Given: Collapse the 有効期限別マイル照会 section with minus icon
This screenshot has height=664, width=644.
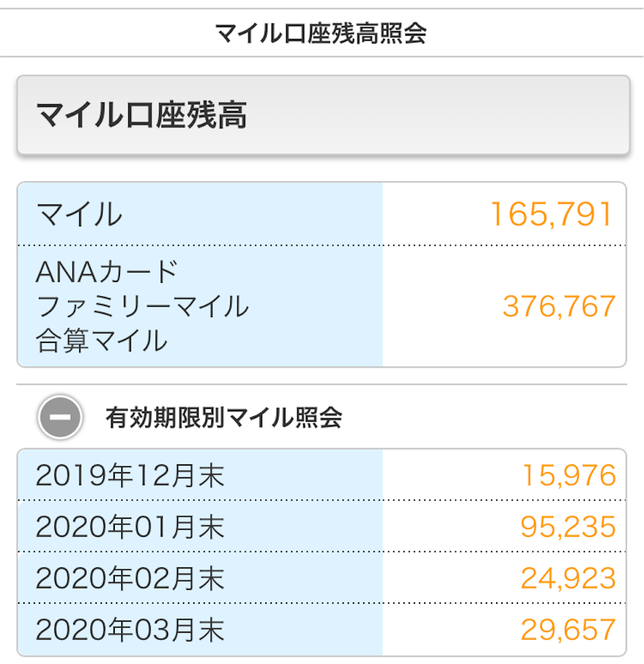Looking at the screenshot, I should [60, 417].
